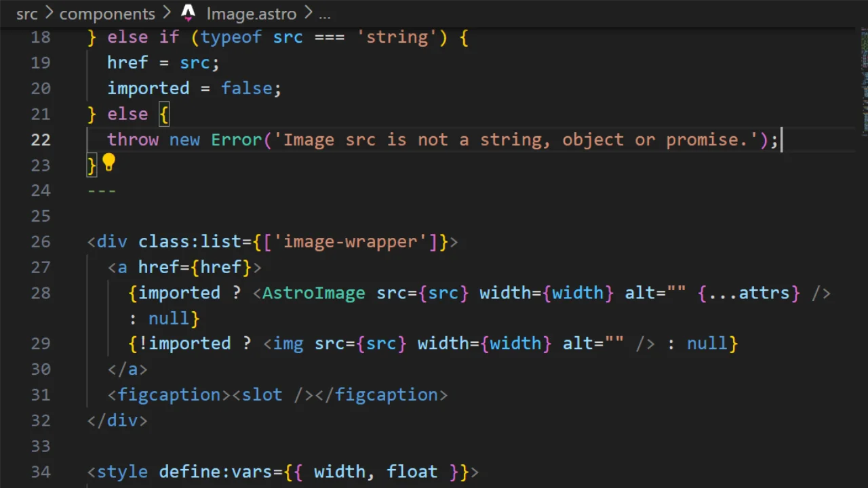Click the "img" tag on line 29
Viewport: 868px width, 488px height.
tap(288, 344)
